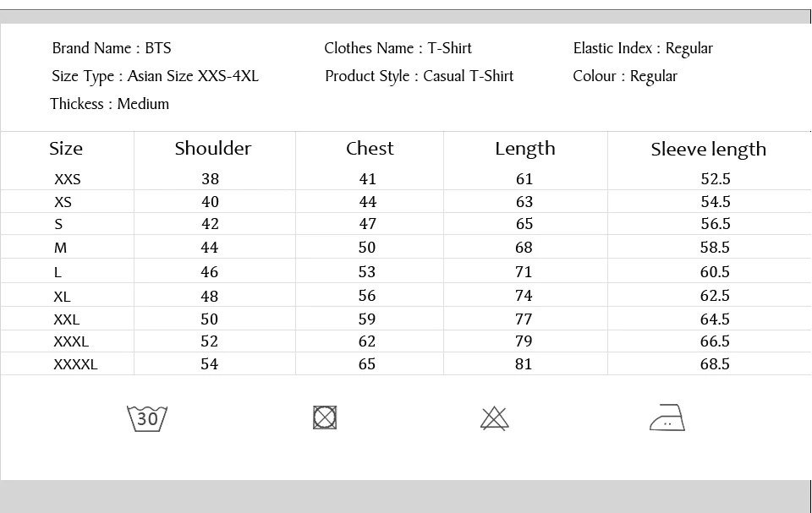Click the XXXXL size row label
Screen dimensions: 812x513
point(75,364)
